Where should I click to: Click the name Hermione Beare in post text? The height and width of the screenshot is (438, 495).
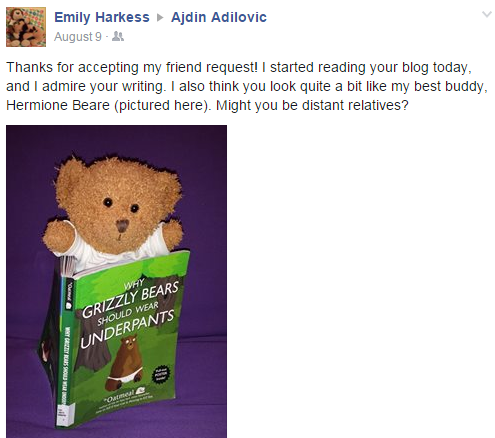(x=58, y=105)
